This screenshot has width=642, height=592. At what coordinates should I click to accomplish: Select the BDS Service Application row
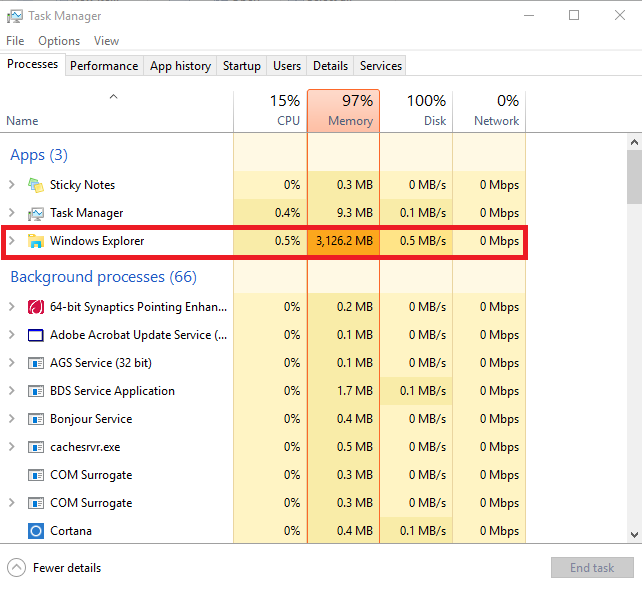click(x=112, y=391)
